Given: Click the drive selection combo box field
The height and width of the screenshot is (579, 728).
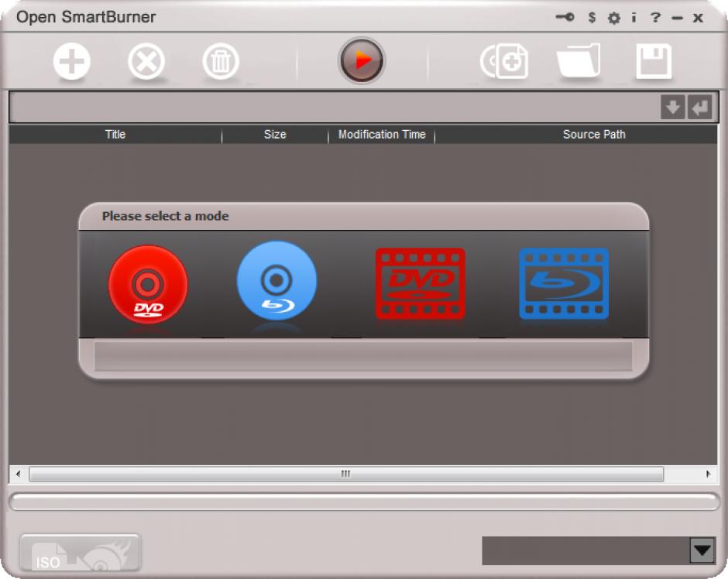Looking at the screenshot, I should coord(586,550).
